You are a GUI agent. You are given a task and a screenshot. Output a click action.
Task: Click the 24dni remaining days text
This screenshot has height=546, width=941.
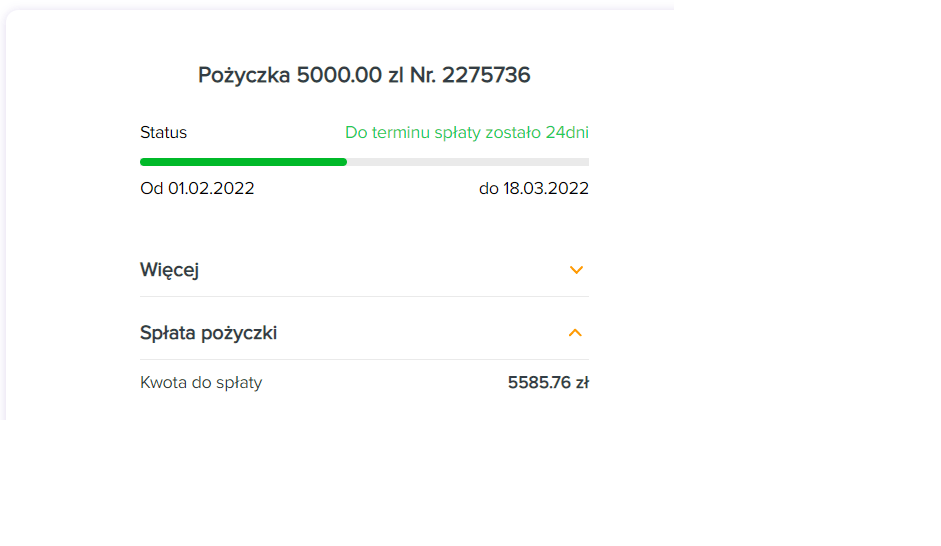(567, 132)
